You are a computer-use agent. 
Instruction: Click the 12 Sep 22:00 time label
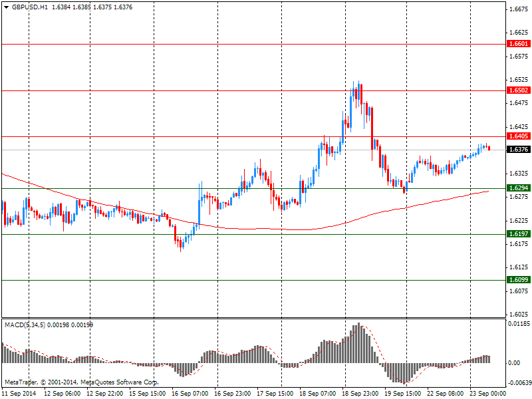coord(105,394)
